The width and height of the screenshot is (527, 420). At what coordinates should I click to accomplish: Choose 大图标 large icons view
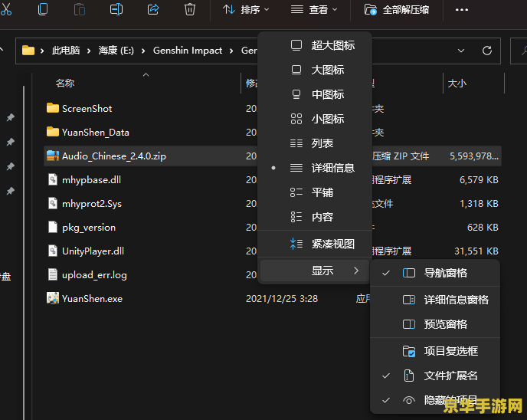point(315,70)
